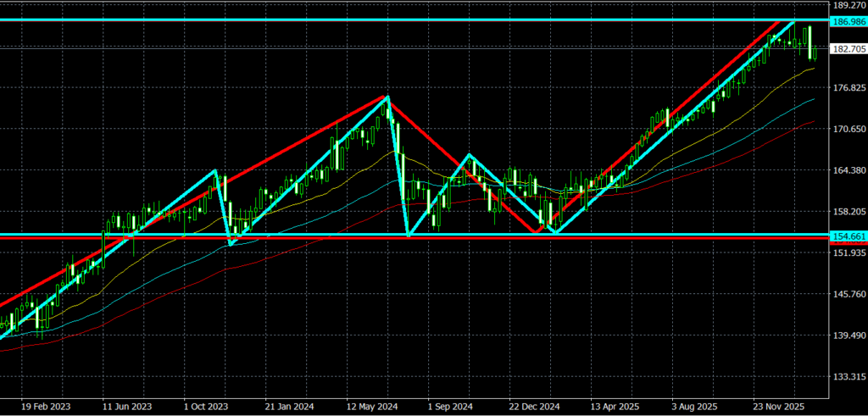
Task: Click the 176.825 price scale value
Action: 848,87
